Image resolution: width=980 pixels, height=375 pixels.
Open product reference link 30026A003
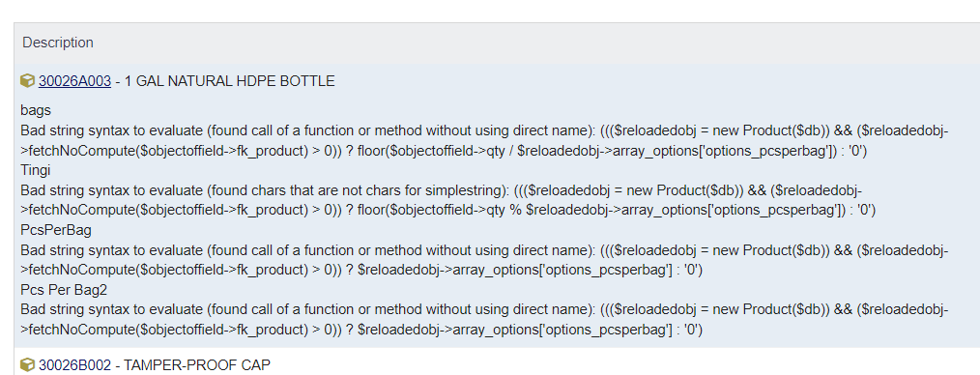tap(74, 81)
